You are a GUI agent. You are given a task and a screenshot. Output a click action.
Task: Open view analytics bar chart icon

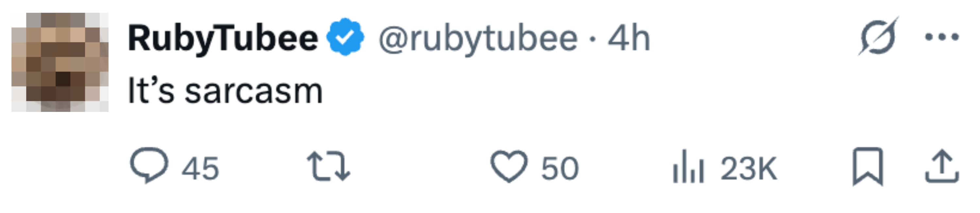[x=688, y=167]
